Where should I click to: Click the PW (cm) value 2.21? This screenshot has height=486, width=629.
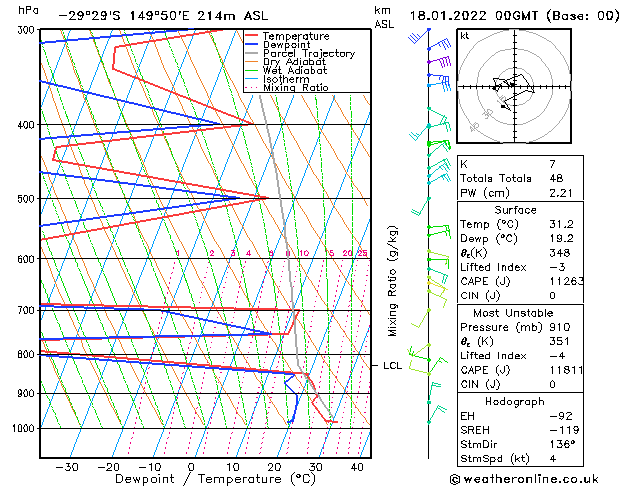tap(560, 193)
